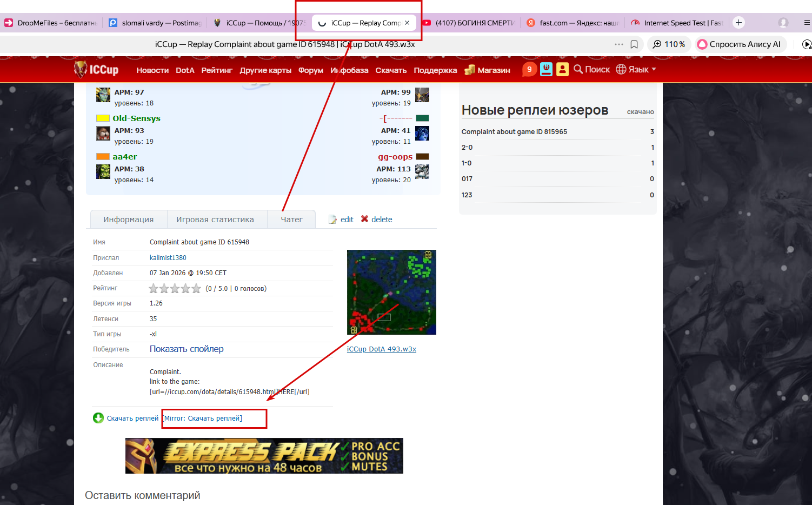Image resolution: width=812 pixels, height=505 pixels.
Task: Open player profile gg-oops
Action: [395, 157]
